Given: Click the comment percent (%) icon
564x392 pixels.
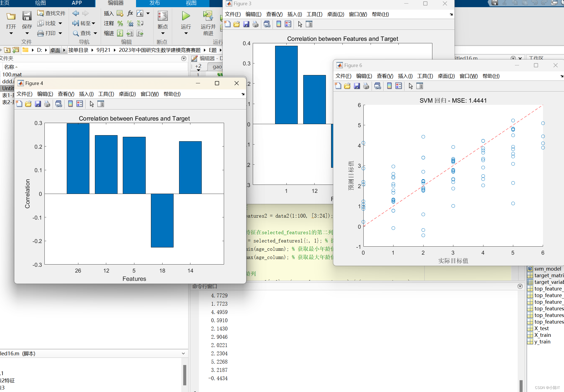Looking at the screenshot, I should click(x=120, y=23).
